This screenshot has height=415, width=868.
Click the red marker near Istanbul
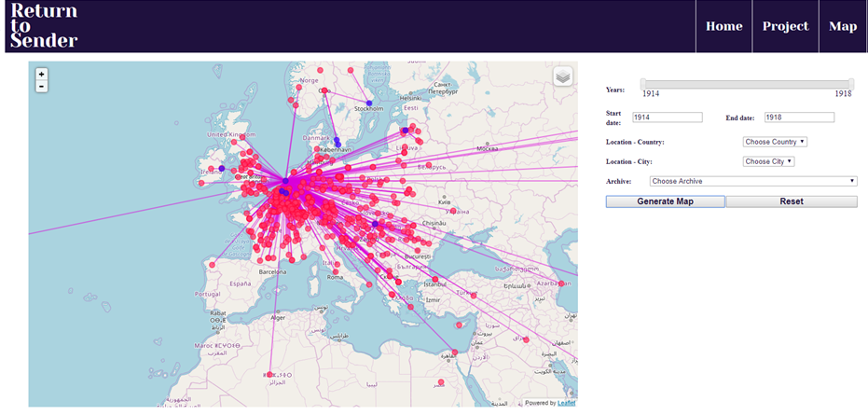click(435, 279)
